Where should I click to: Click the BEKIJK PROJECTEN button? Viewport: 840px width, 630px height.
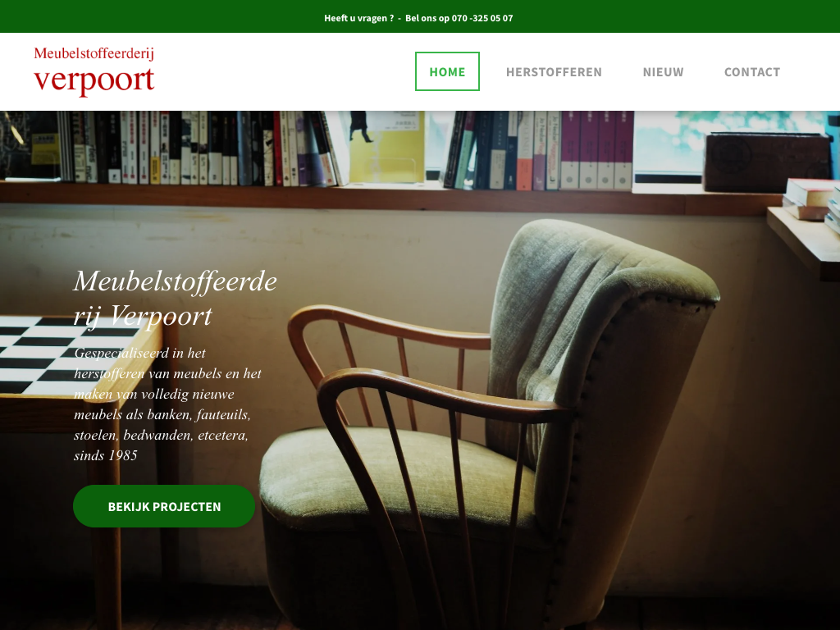click(164, 506)
